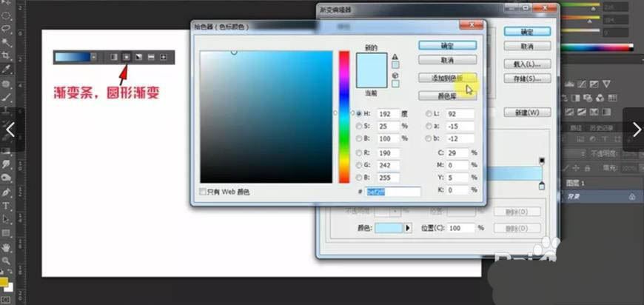Click 确定 in the color picker dialog

pos(446,45)
